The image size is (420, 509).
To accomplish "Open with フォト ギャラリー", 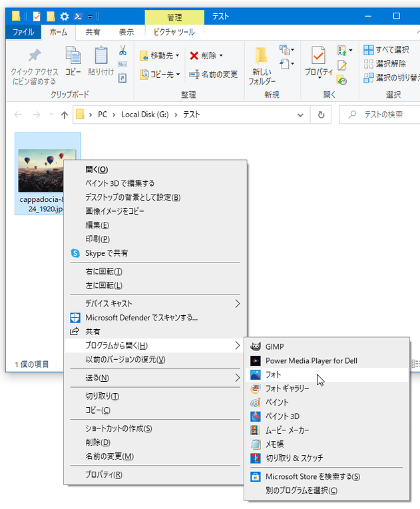I will point(327,388).
